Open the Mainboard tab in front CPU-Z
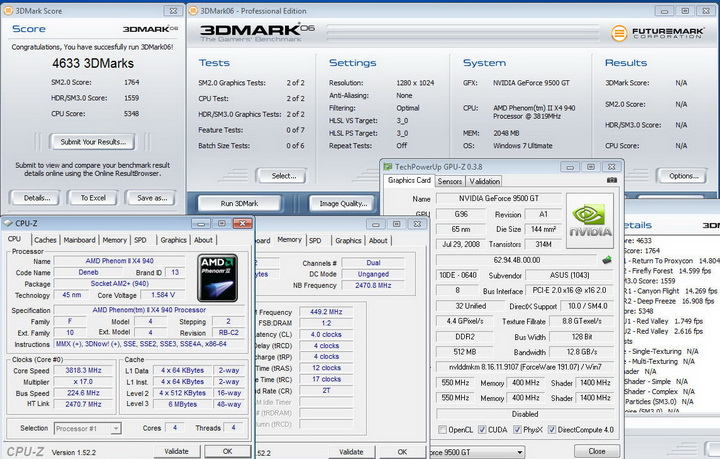This screenshot has width=720, height=459. 79,240
